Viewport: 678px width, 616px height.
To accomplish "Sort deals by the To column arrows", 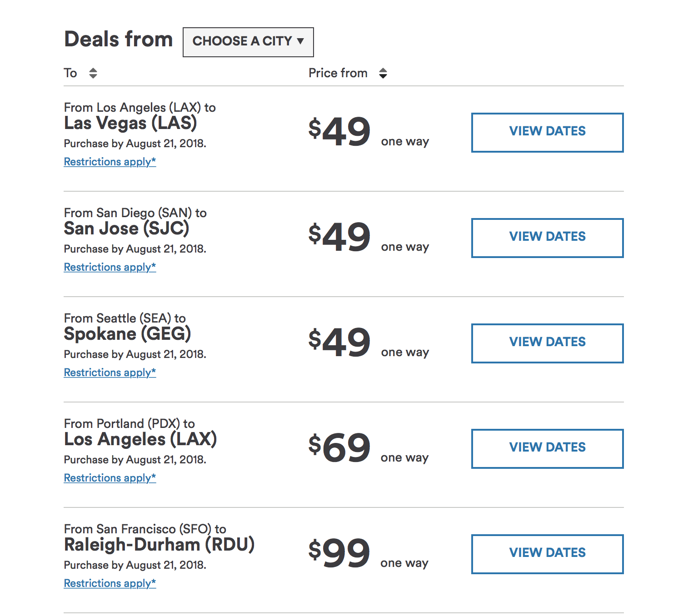I will point(93,73).
